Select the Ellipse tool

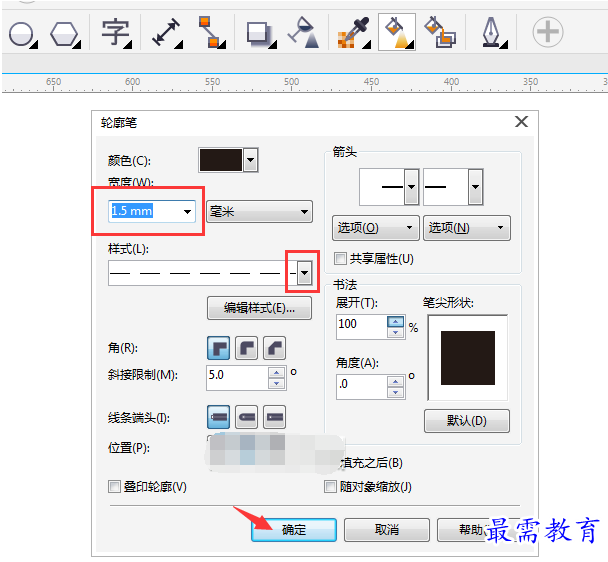tap(22, 34)
